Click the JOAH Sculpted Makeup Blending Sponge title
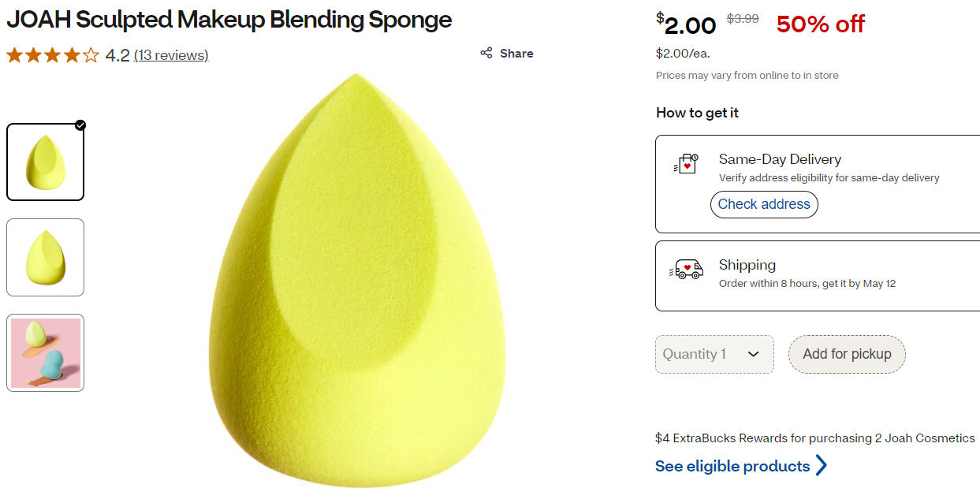 click(229, 20)
